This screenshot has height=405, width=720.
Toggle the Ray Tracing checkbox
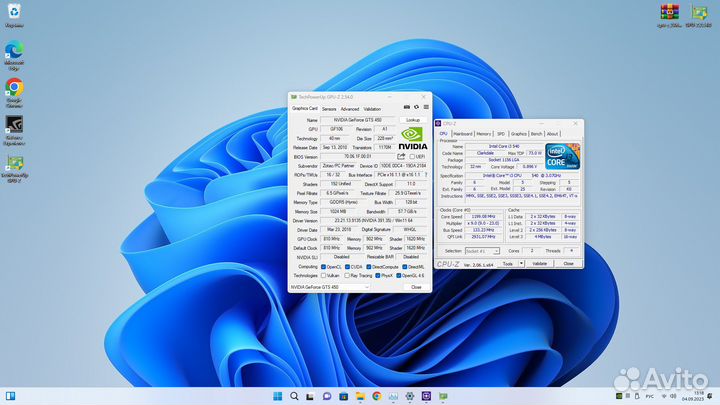(x=347, y=276)
